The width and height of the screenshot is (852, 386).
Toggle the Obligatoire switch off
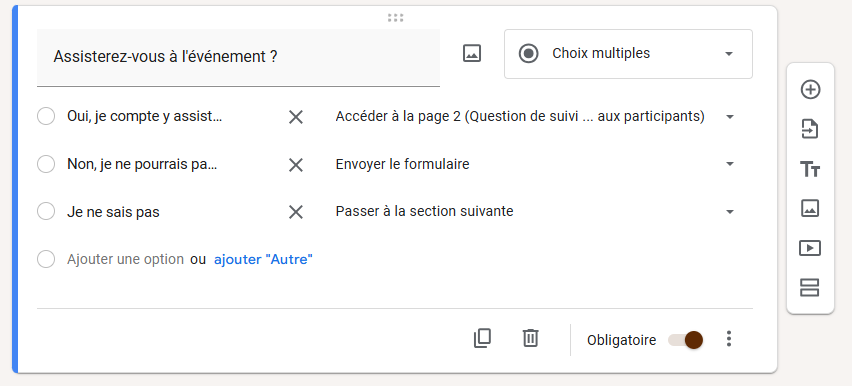686,340
